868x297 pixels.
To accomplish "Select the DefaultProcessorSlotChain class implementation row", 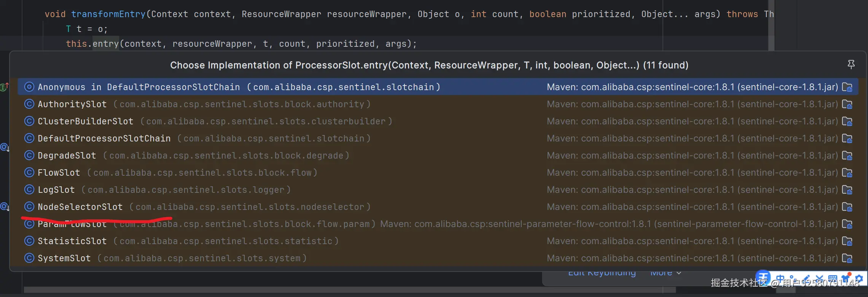I will point(438,138).
